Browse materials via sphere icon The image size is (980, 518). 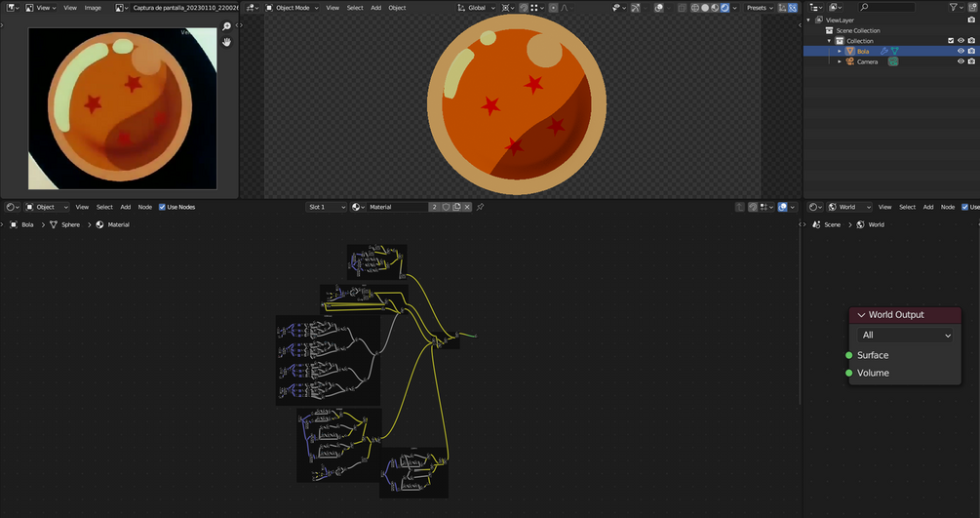358,207
